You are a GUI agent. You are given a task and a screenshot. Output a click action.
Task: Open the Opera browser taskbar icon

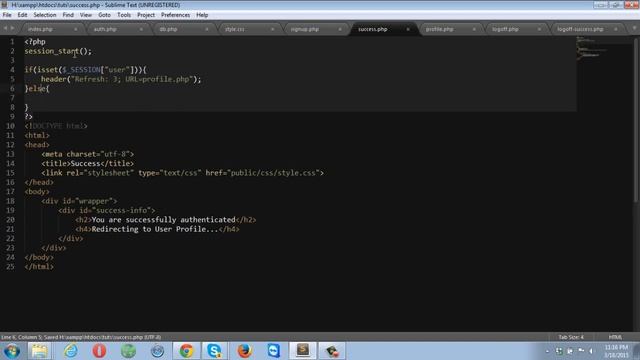coord(99,351)
